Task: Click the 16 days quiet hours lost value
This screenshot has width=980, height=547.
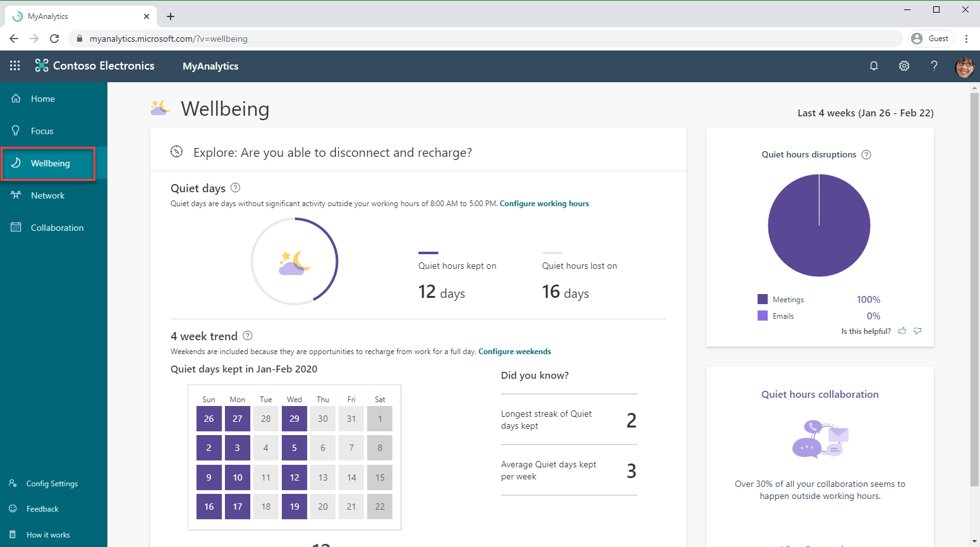Action: tap(566, 292)
